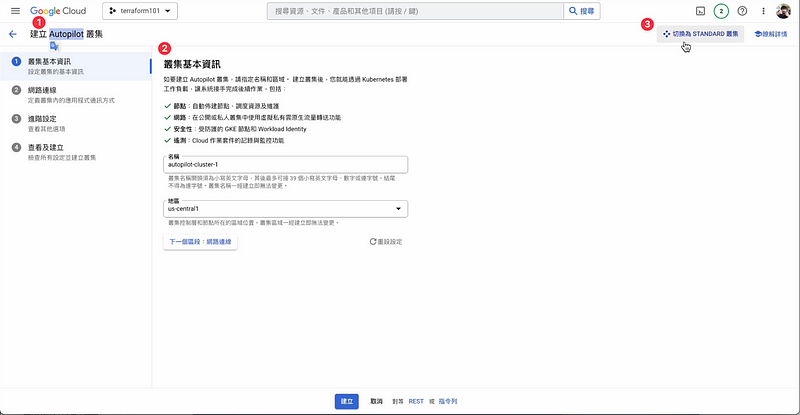800x415 pixels.
Task: Select step 4 查看及建立
Action: tap(76, 152)
